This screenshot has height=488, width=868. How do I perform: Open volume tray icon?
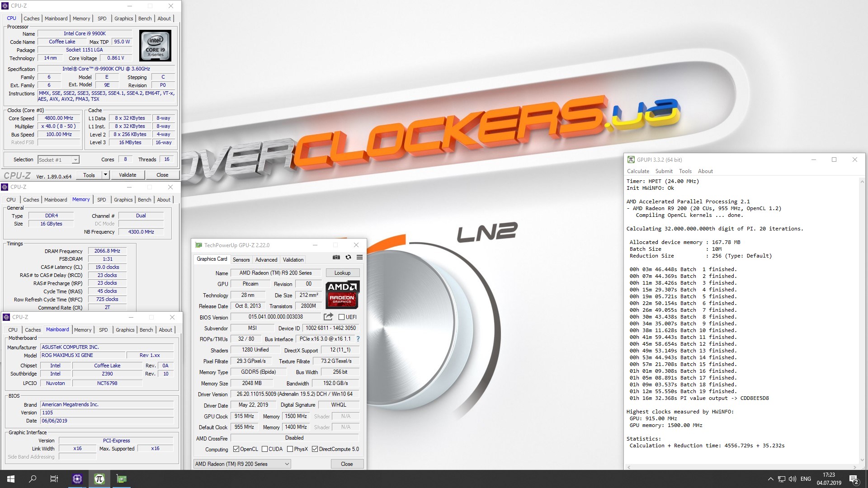pos(793,479)
